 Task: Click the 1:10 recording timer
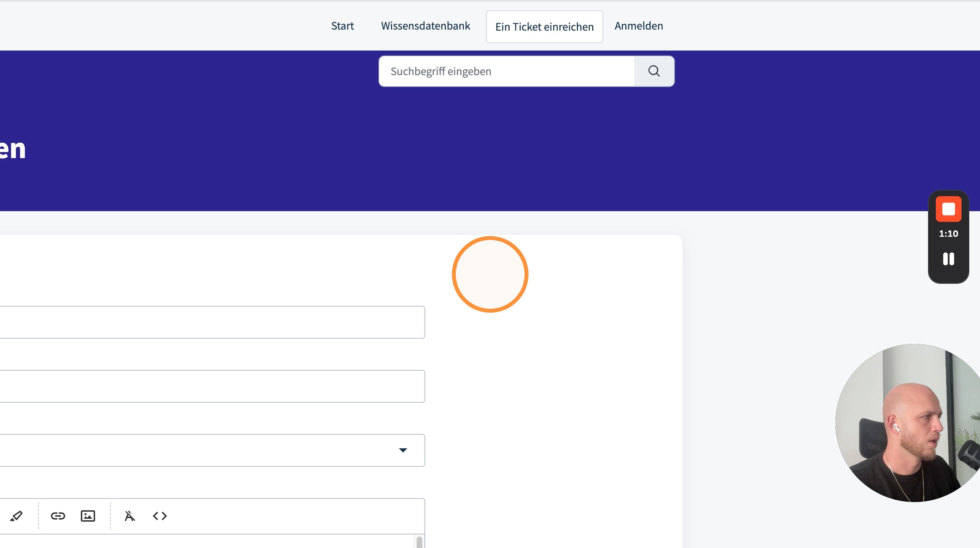948,234
